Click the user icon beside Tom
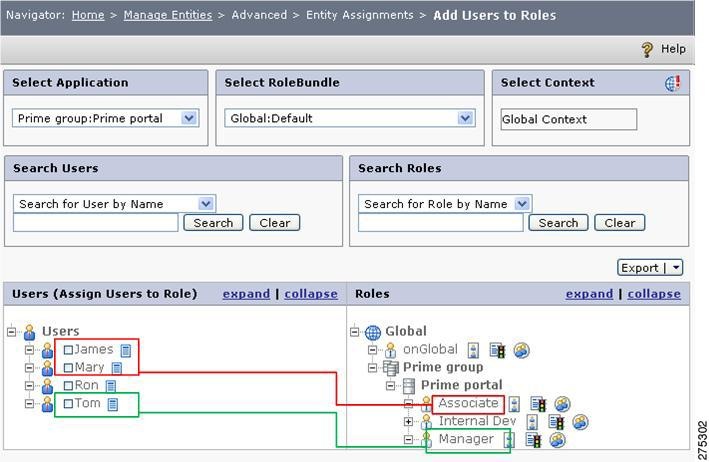Viewport: 709px width, 462px height. pos(47,404)
